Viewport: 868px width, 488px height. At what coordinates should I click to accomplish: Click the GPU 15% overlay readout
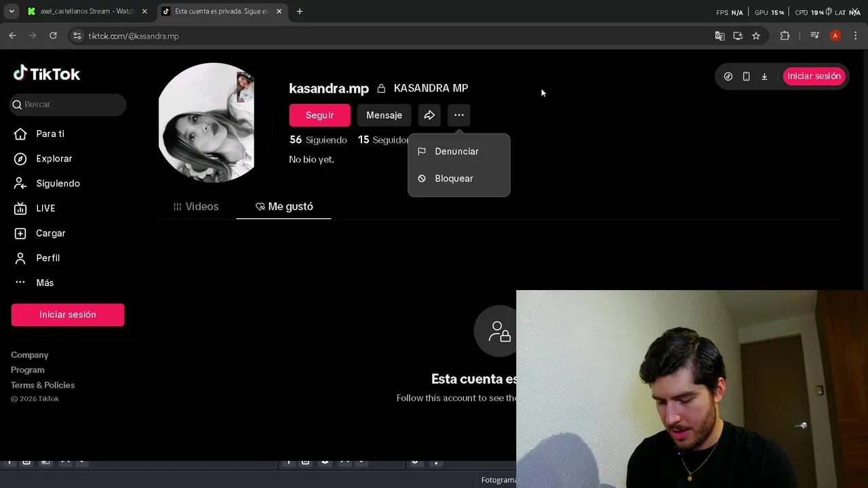tap(769, 12)
